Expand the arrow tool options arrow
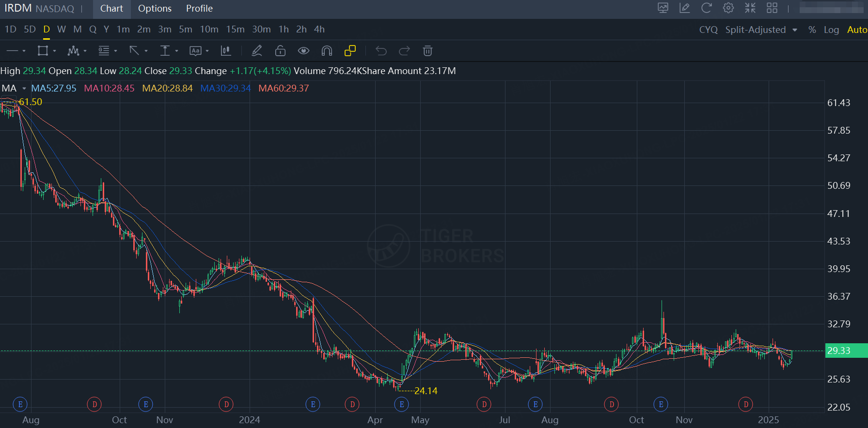 (146, 51)
